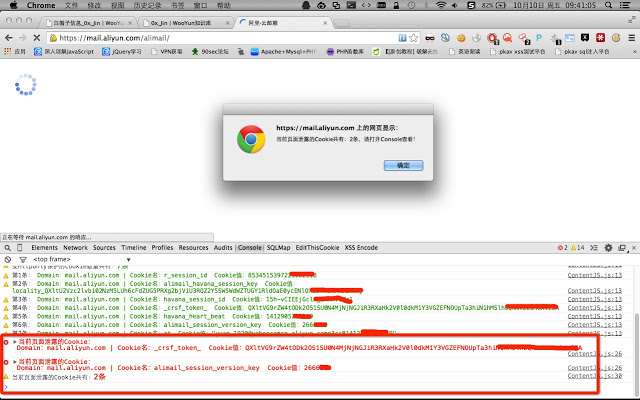Open the jQuery学习 bookmark
Image resolution: width=640 pixels, height=400 pixels.
[x=122, y=51]
